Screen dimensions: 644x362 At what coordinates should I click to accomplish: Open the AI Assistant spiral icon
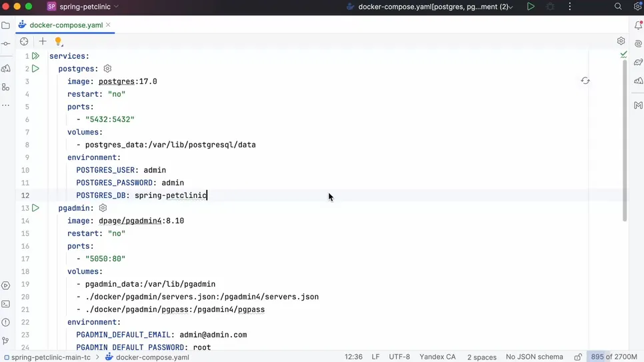pos(638,43)
